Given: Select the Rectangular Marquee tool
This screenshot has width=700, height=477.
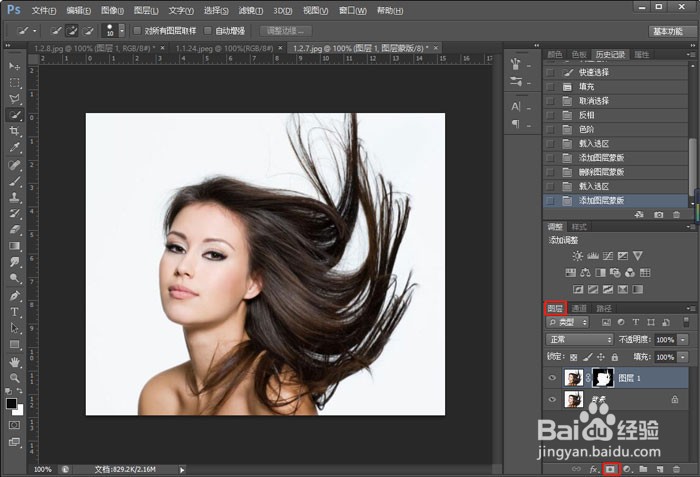Looking at the screenshot, I should click(x=14, y=83).
